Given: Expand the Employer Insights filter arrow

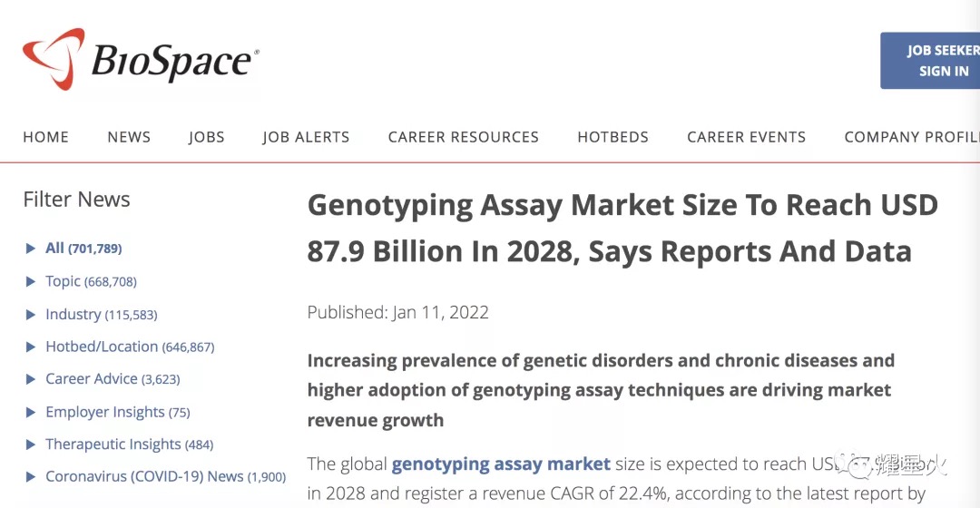Looking at the screenshot, I should (x=30, y=413).
